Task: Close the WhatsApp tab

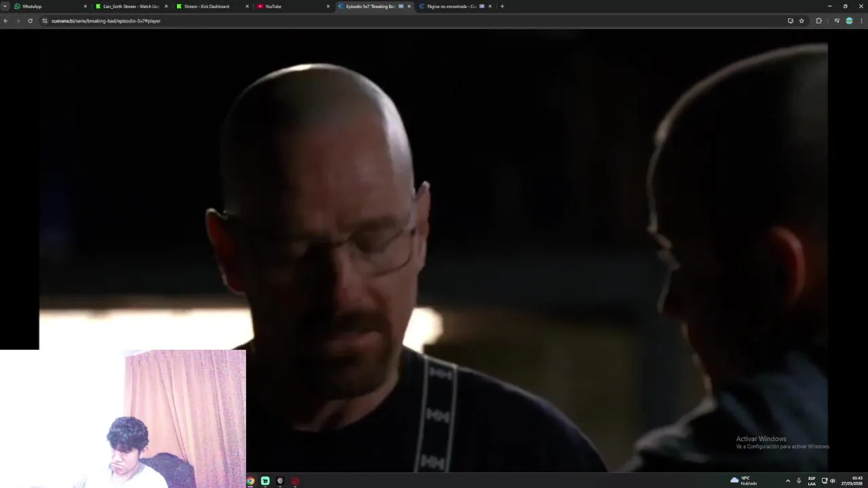Action: [85, 6]
